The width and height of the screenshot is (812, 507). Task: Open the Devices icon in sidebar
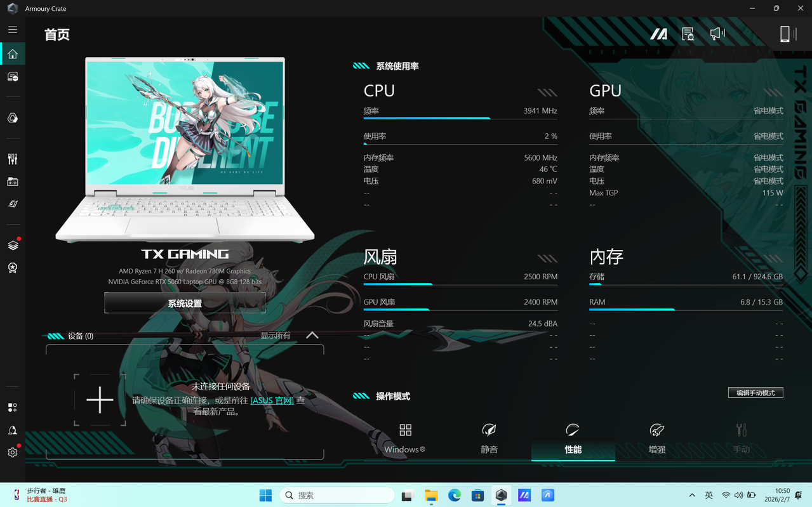pos(13,77)
